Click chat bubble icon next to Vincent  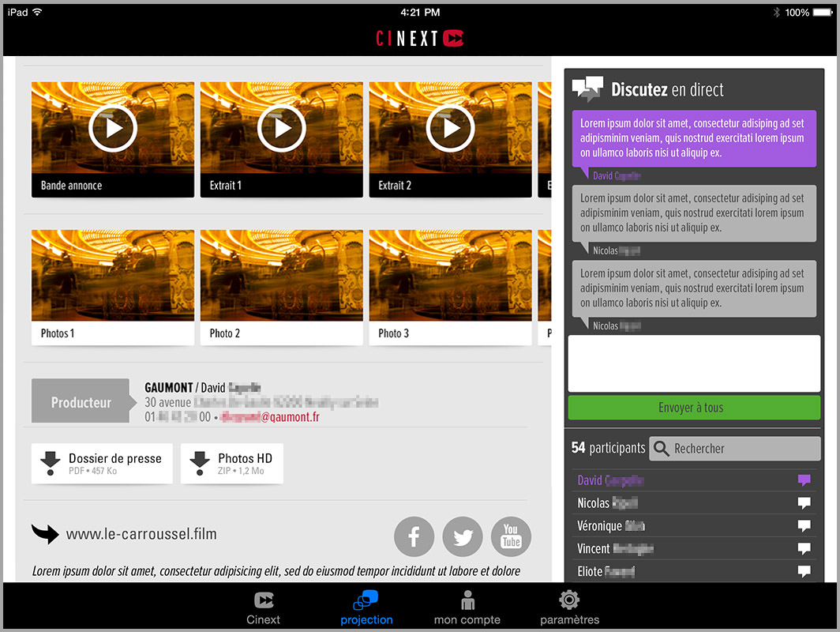804,548
